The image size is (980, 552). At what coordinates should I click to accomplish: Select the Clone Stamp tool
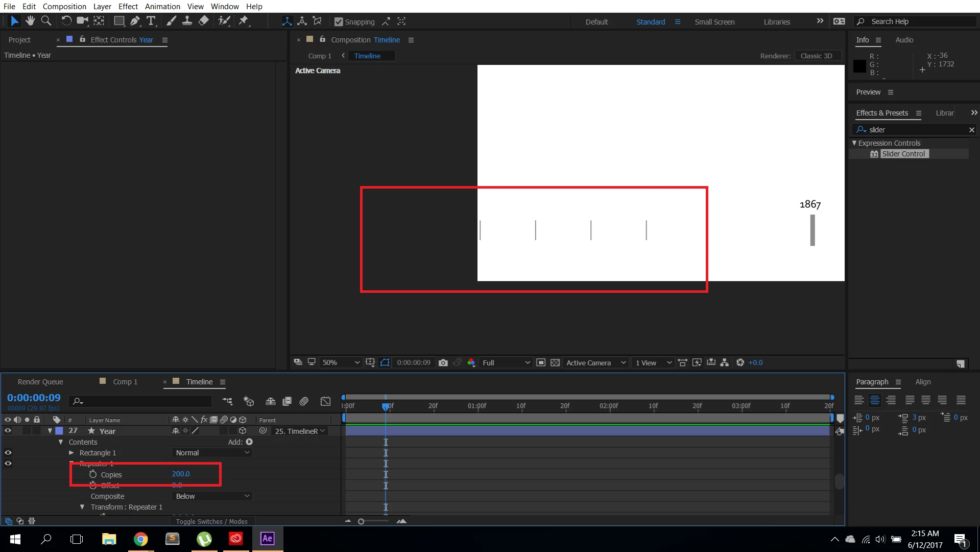point(187,21)
